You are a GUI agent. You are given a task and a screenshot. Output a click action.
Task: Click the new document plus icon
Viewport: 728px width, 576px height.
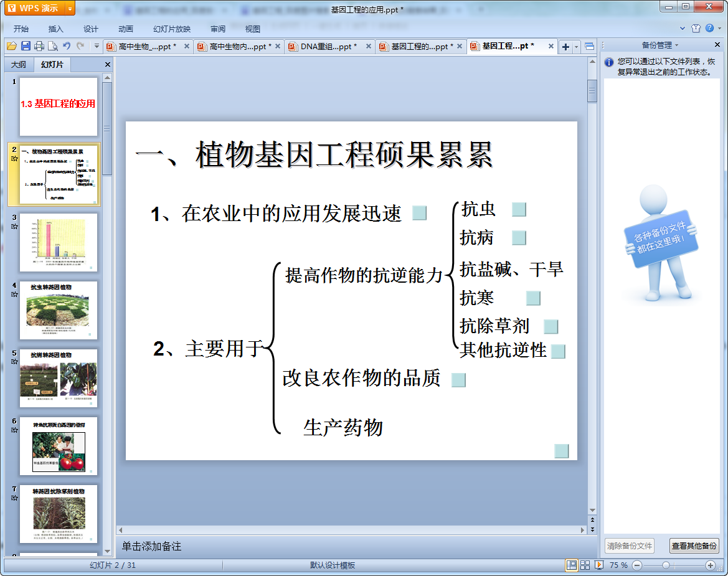[x=565, y=47]
